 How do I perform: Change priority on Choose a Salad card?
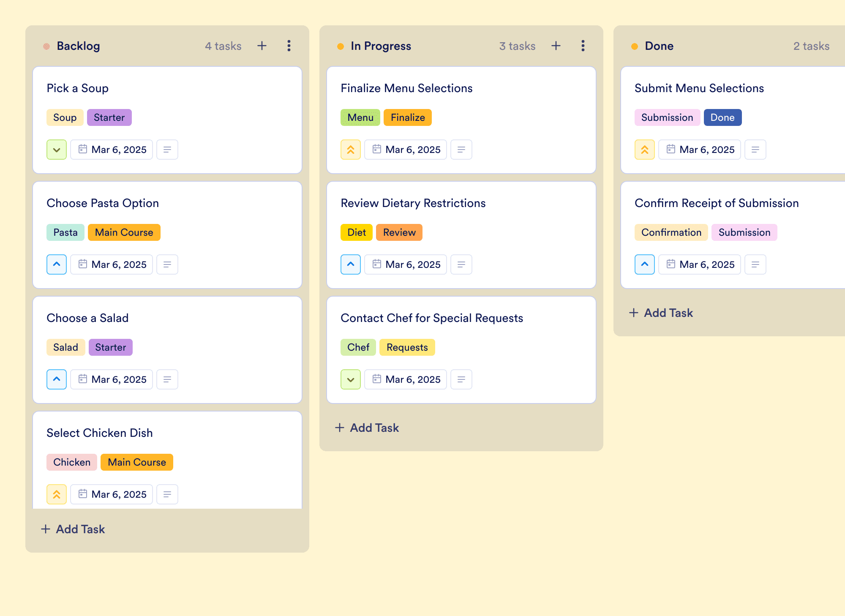[x=57, y=379]
